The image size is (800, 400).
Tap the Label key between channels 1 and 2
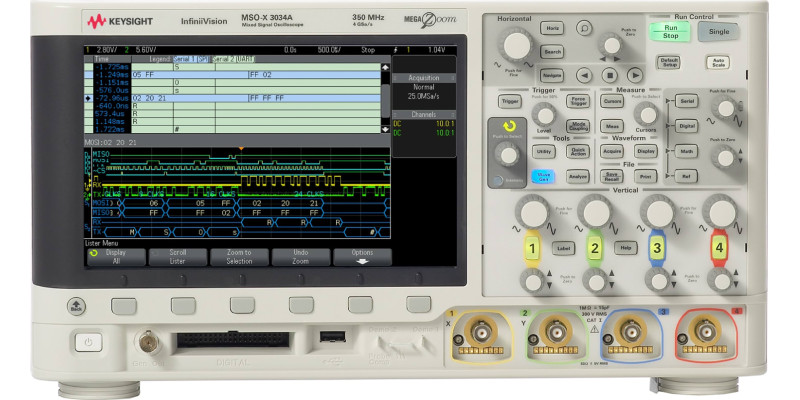coord(563,248)
